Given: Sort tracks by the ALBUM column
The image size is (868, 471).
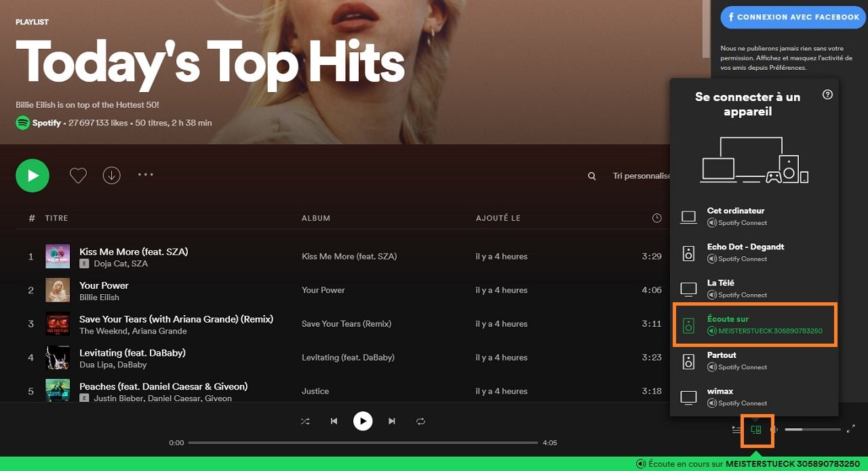Looking at the screenshot, I should 316,218.
